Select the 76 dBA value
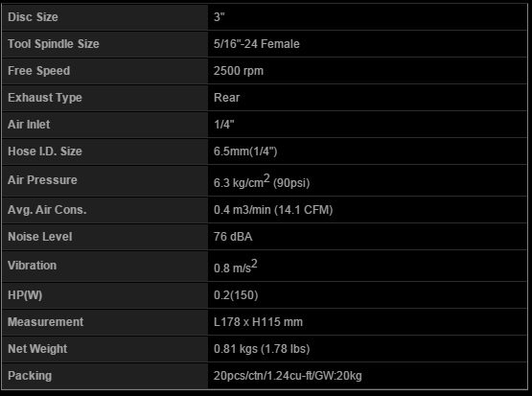532x396 pixels. point(233,237)
